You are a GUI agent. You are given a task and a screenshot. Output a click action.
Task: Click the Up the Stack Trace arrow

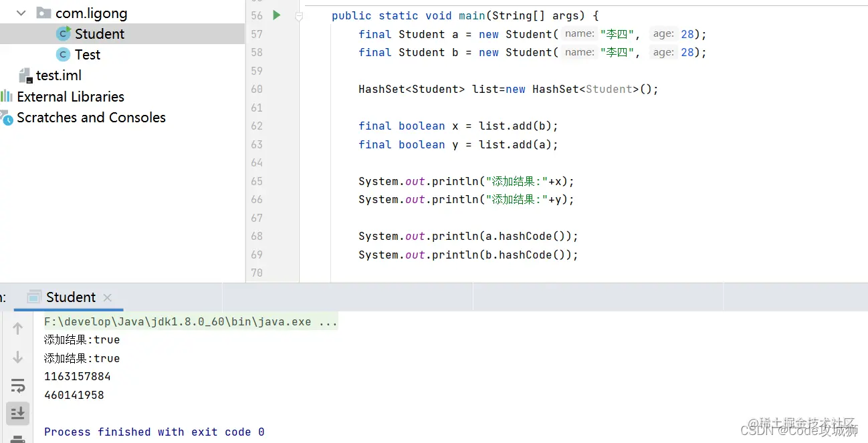pyautogui.click(x=18, y=327)
